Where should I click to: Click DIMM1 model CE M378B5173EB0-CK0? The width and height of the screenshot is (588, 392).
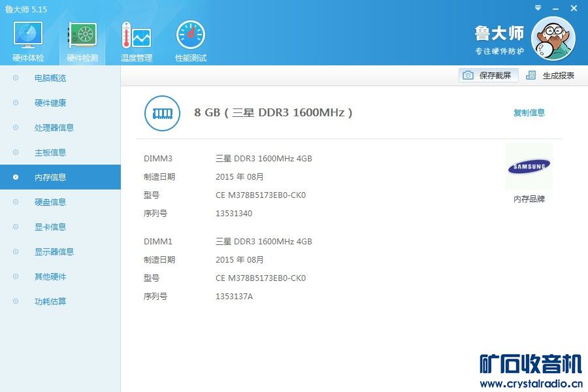(x=261, y=278)
